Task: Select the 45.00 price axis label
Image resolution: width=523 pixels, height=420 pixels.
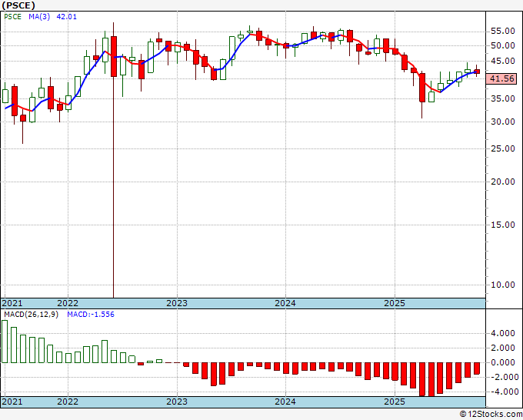Action: (503, 61)
